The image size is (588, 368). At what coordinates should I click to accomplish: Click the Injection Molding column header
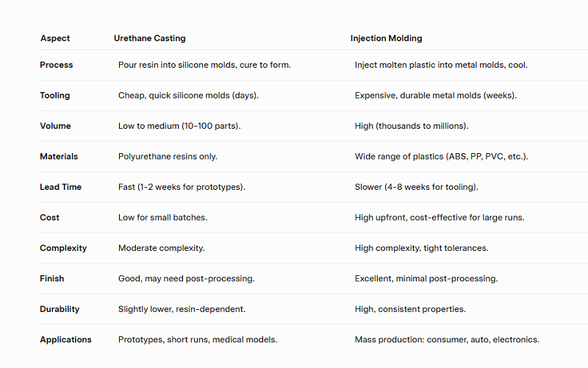(x=387, y=38)
